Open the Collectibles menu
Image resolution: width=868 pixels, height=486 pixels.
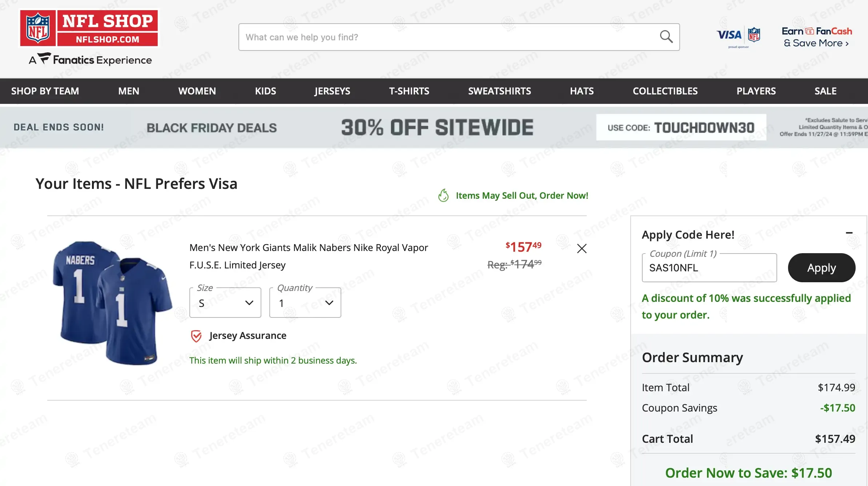click(x=665, y=91)
